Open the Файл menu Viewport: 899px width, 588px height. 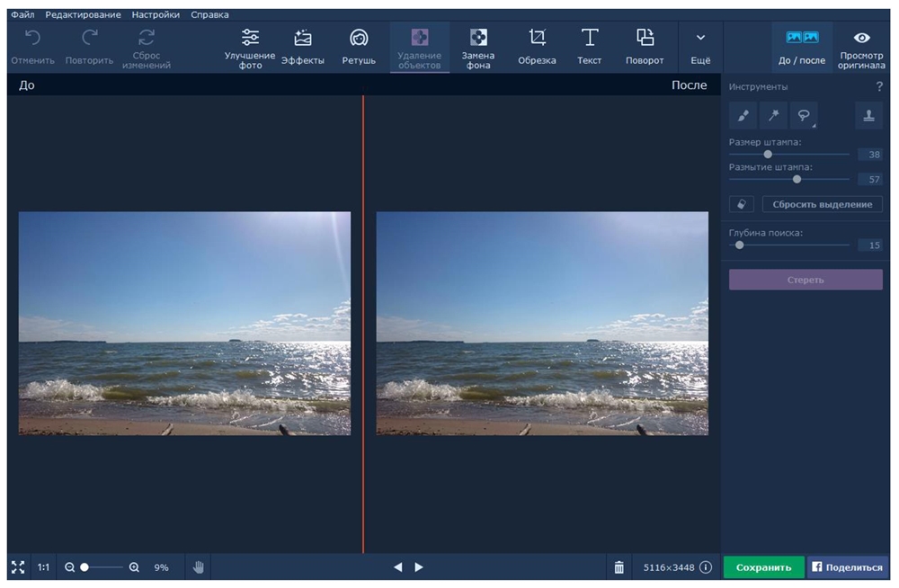pos(23,15)
